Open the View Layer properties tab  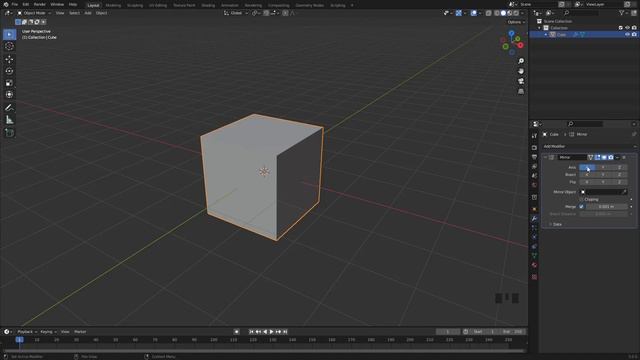click(x=534, y=167)
